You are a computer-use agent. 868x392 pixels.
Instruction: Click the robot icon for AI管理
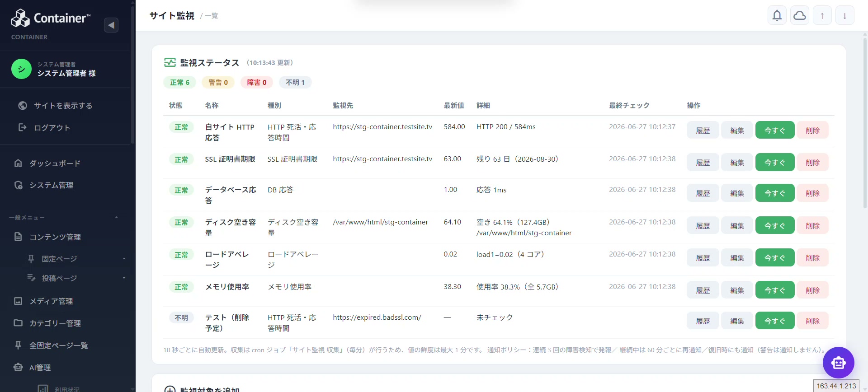tap(18, 367)
